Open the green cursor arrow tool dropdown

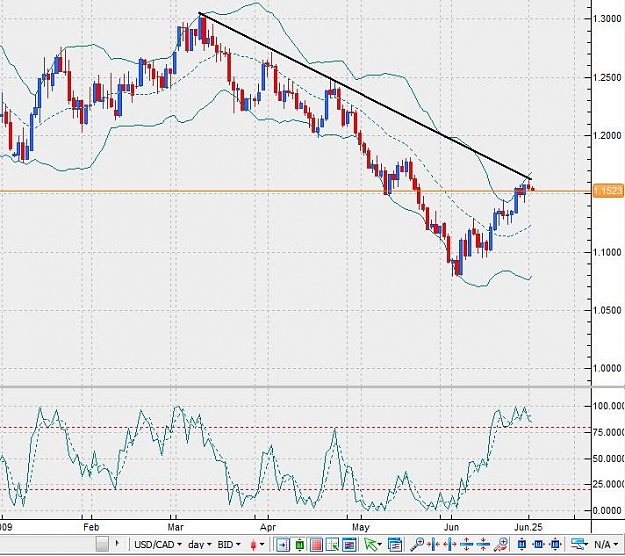379,544
